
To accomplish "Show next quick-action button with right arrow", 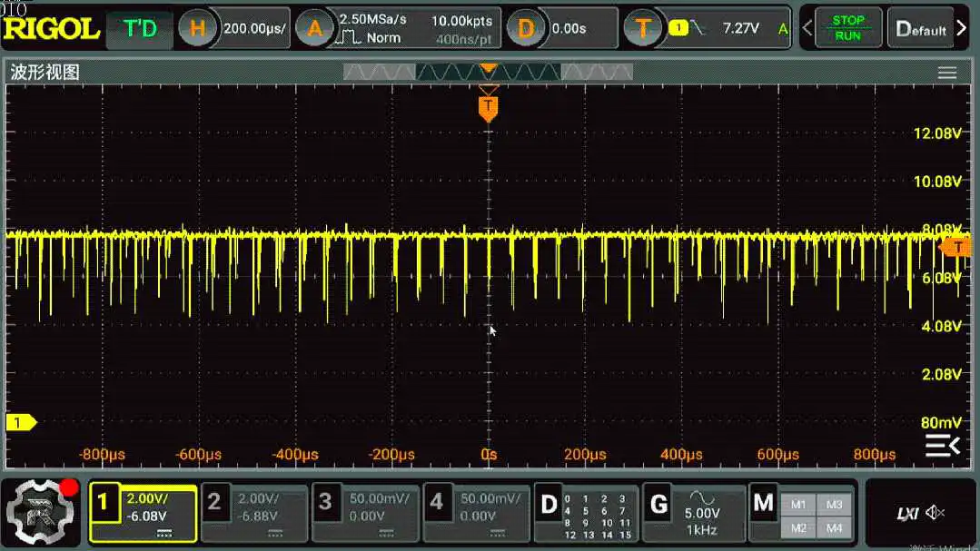I will click(963, 28).
